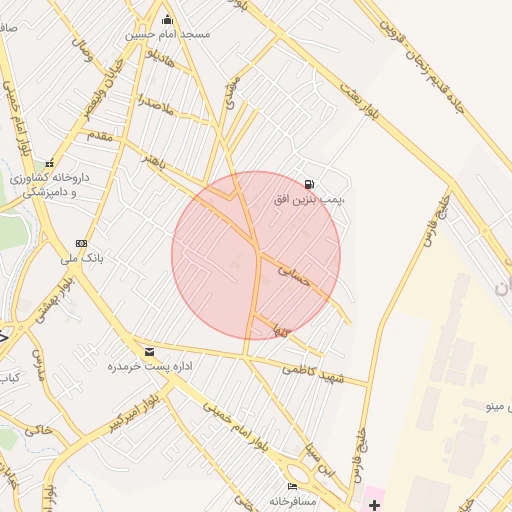This screenshot has height=512, width=512.
Task: Click the hospital cross icon on pink area
Action: click(374, 505)
